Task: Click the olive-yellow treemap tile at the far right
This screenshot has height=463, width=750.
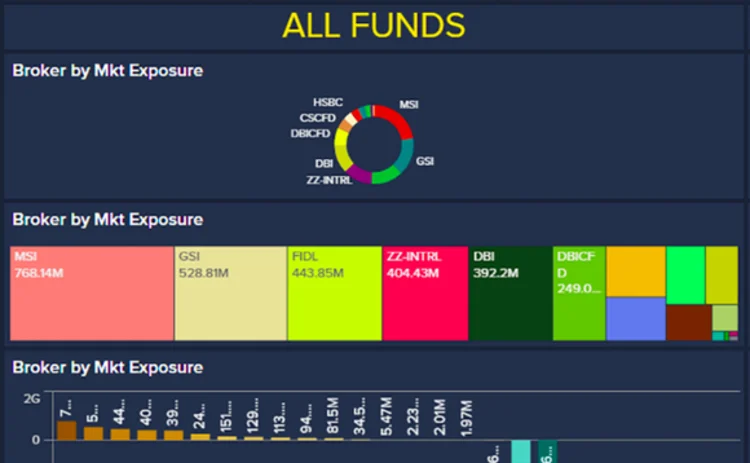Action: click(722, 275)
